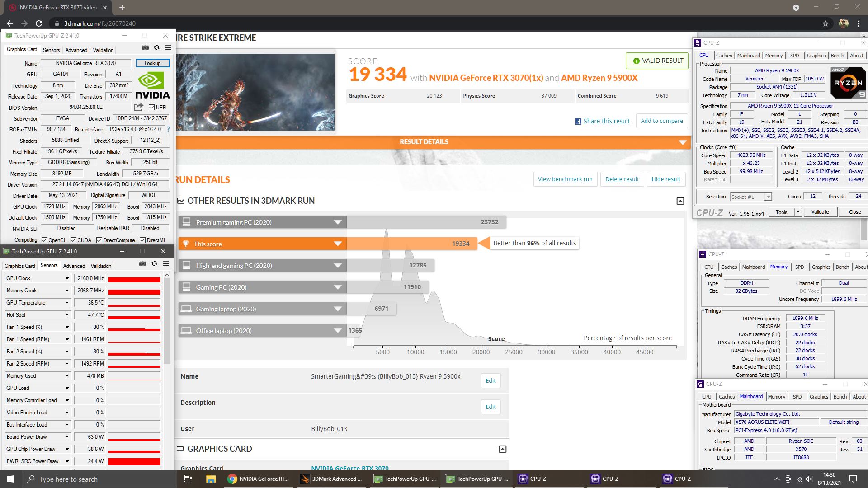Screen dimensions: 868x488
Task: Bookmark this 3DMark page with star
Action: (826, 23)
